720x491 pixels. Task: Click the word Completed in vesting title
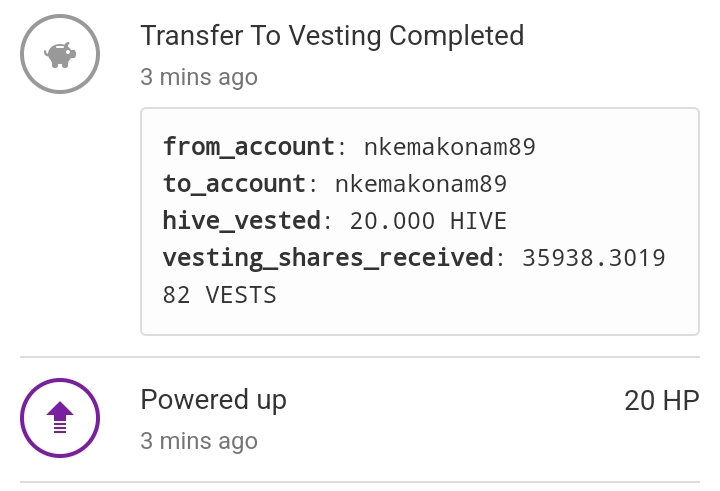click(456, 36)
